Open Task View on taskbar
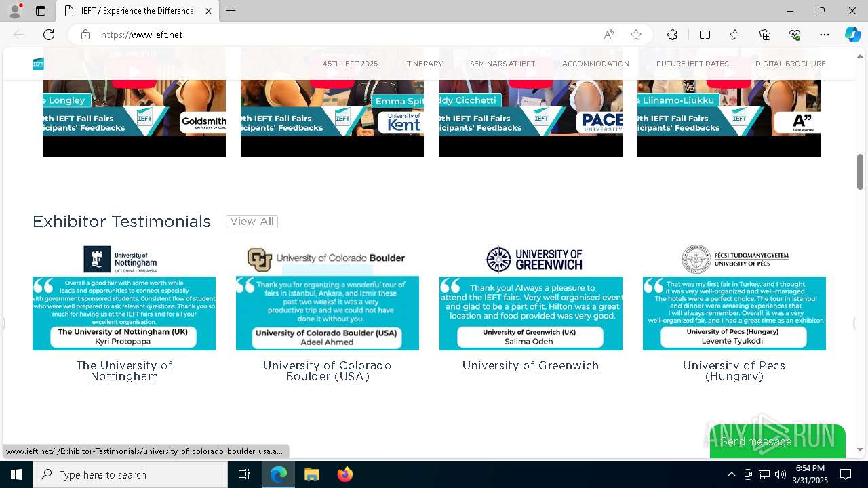 coord(244,474)
